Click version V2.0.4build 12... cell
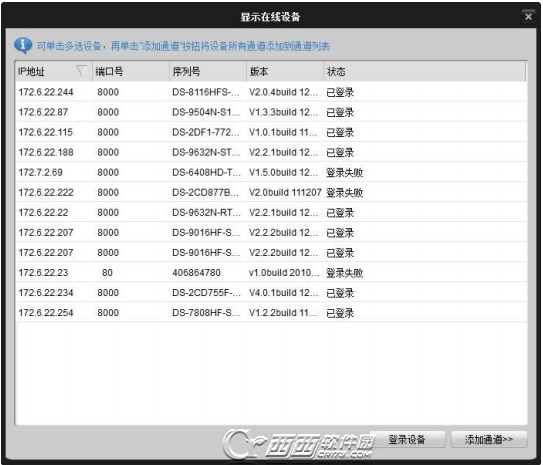This screenshot has height=465, width=543. coord(283,92)
